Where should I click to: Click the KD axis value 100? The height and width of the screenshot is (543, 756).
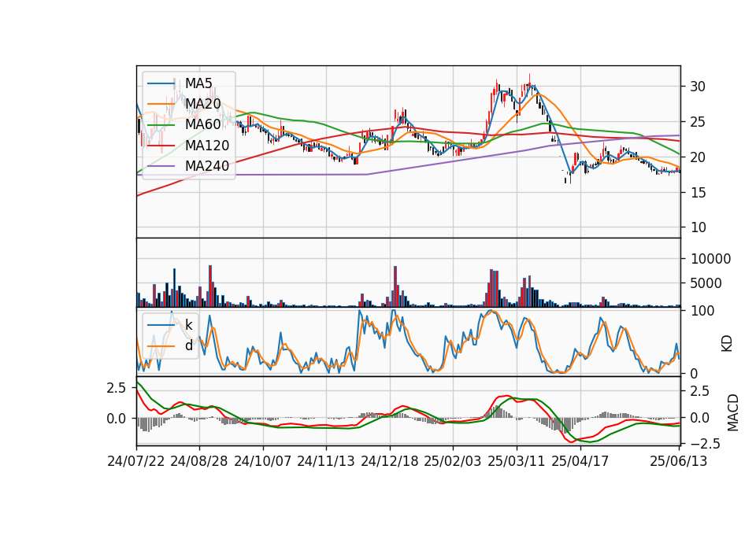point(702,311)
